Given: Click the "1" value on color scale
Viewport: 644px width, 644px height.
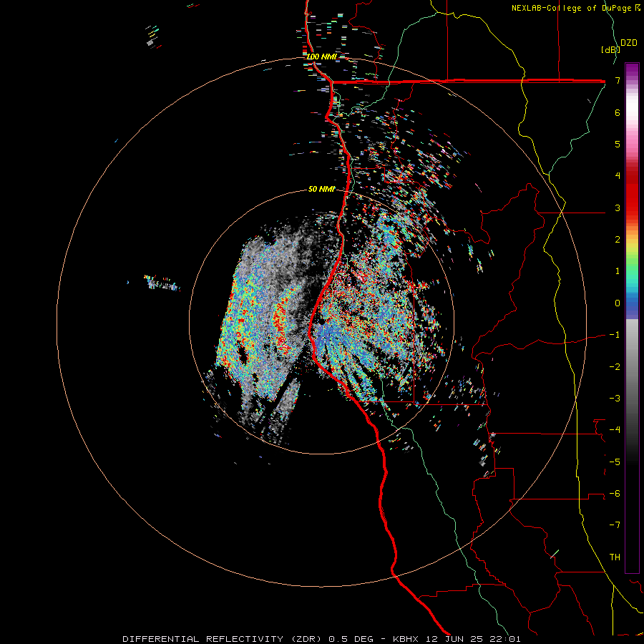Looking at the screenshot, I should (618, 271).
